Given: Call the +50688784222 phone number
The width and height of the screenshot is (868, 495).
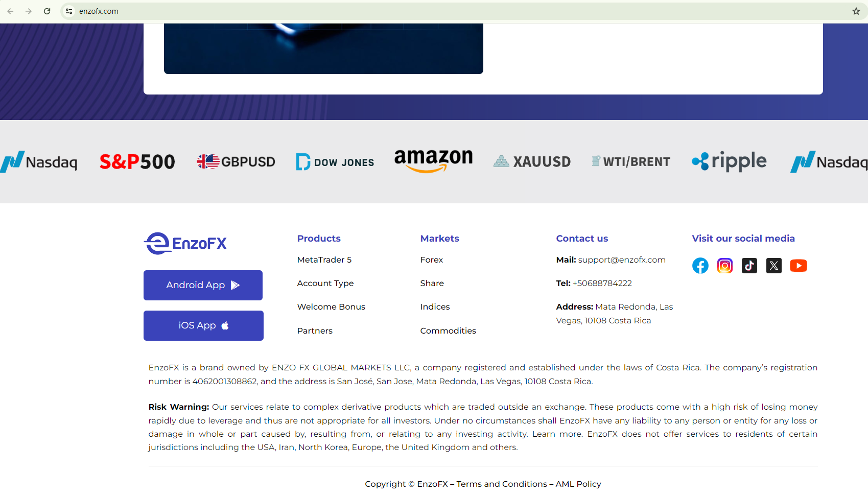Looking at the screenshot, I should click(602, 284).
